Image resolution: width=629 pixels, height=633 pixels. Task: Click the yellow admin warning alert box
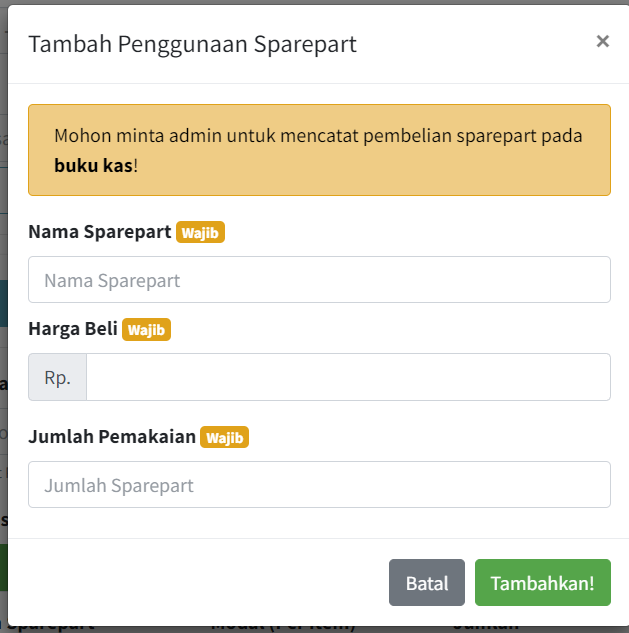[319, 150]
